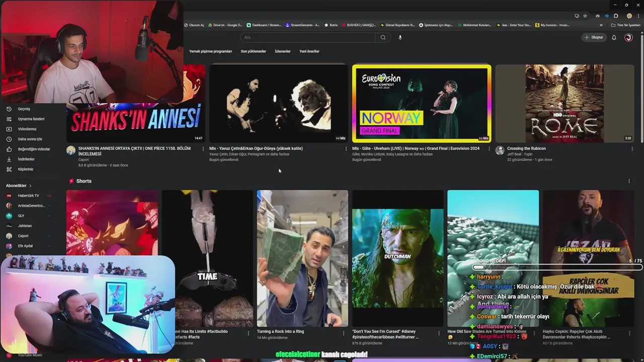Show hidden bookmarks overflow chevron

point(601,25)
